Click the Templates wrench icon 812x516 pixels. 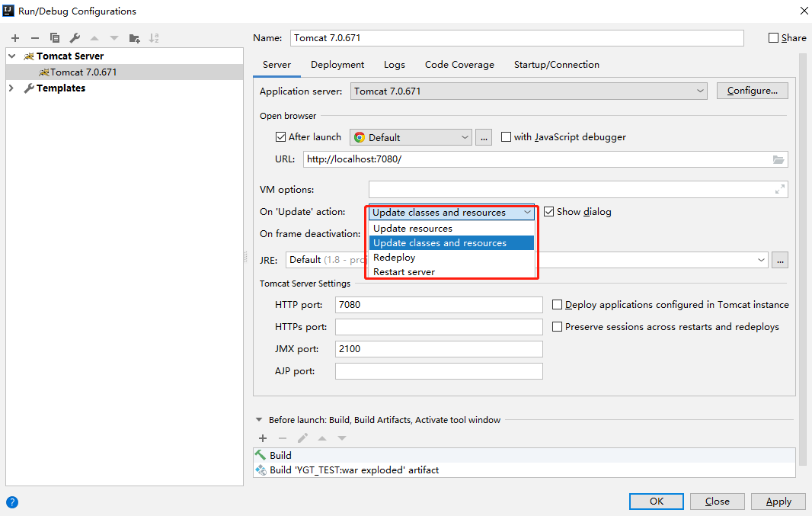(x=29, y=88)
